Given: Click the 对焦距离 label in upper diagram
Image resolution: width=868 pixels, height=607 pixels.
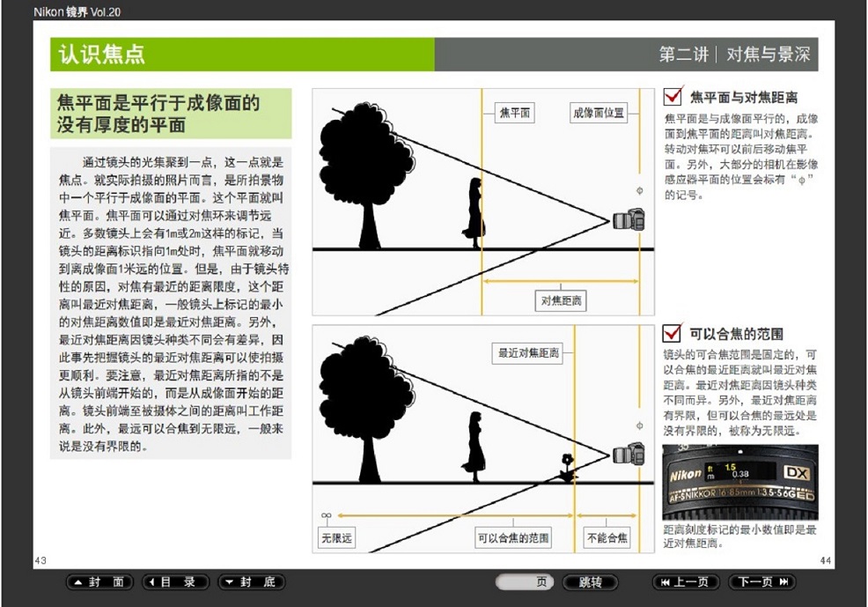Looking at the screenshot, I should [x=561, y=300].
